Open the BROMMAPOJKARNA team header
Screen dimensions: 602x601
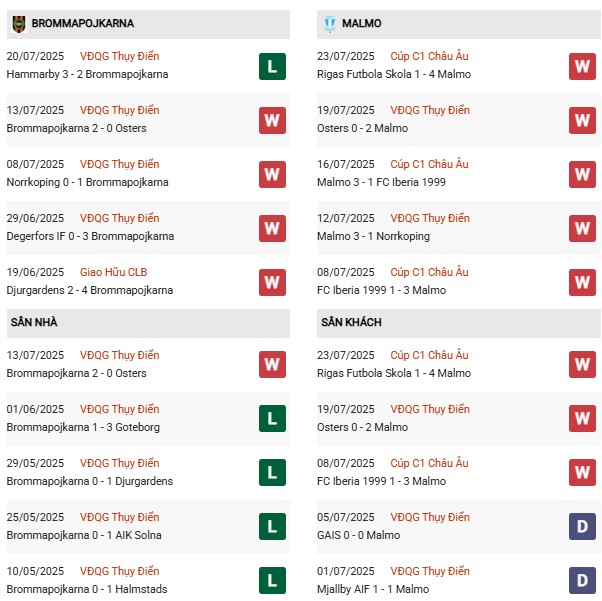pyautogui.click(x=83, y=23)
